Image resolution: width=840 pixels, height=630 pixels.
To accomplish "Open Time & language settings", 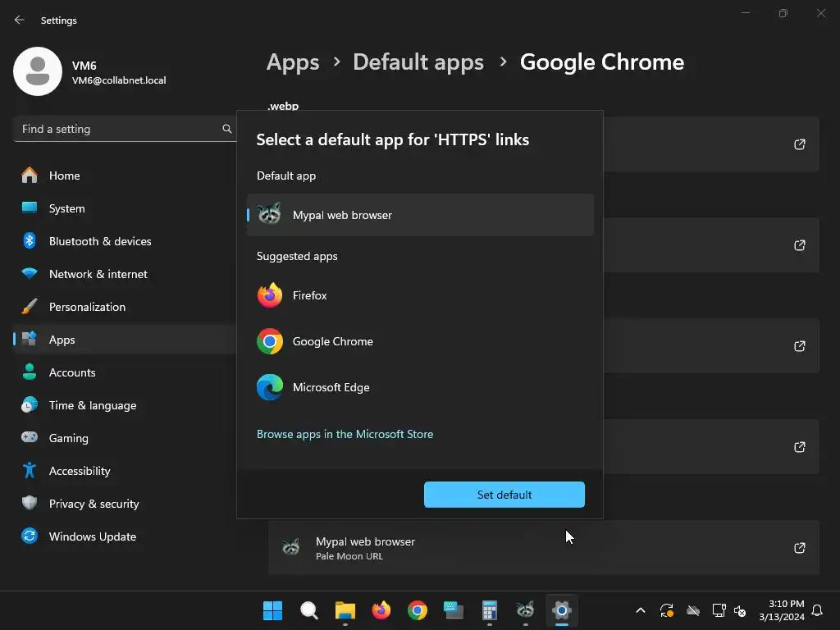I will click(x=125, y=405).
